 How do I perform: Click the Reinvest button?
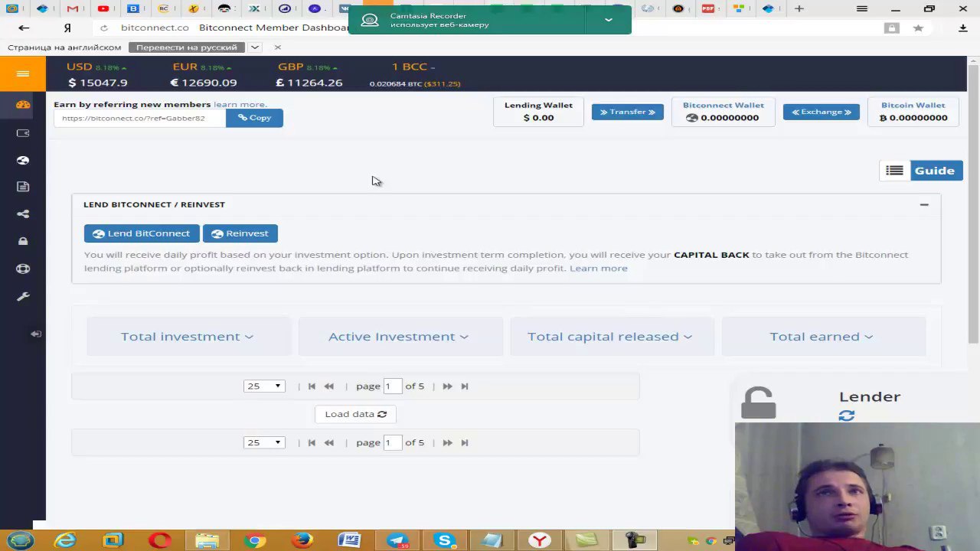(240, 233)
